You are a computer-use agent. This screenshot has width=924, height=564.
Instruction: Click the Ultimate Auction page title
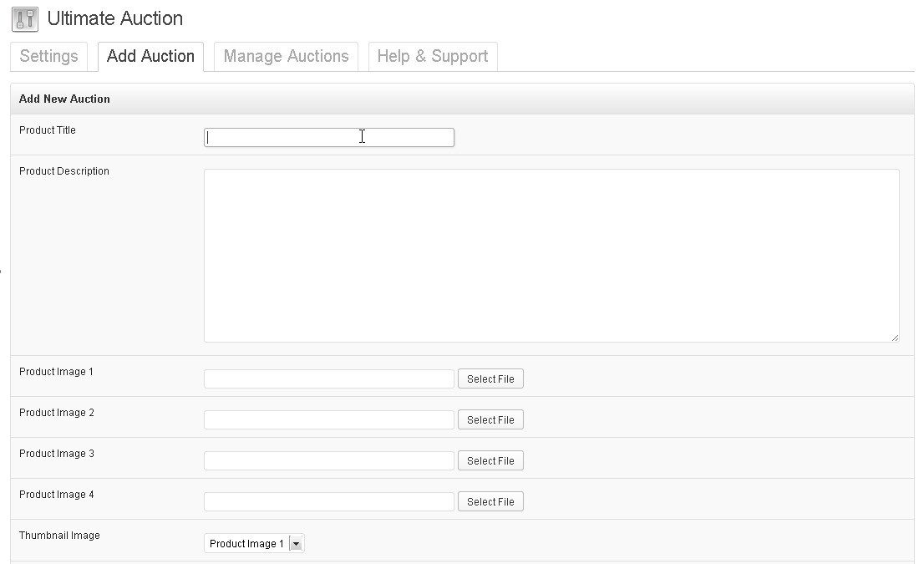(115, 19)
